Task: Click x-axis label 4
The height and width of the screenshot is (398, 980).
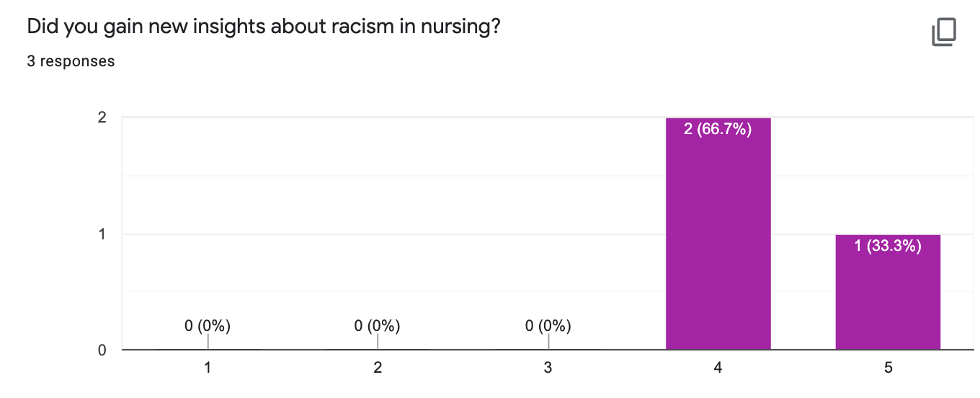Action: tap(718, 368)
